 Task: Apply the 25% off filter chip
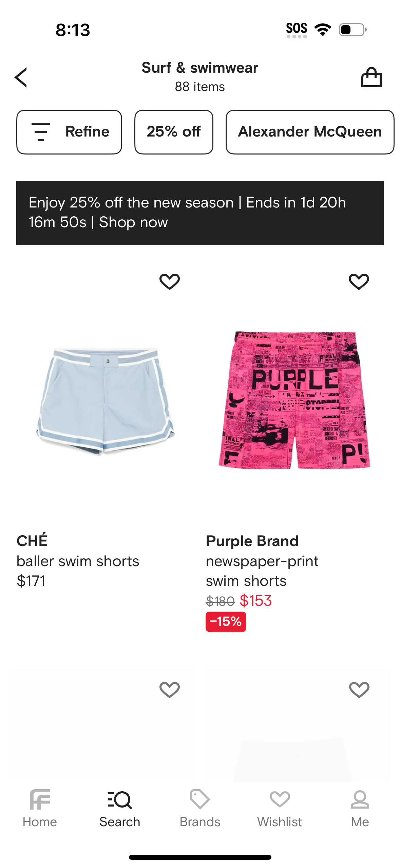point(174,132)
